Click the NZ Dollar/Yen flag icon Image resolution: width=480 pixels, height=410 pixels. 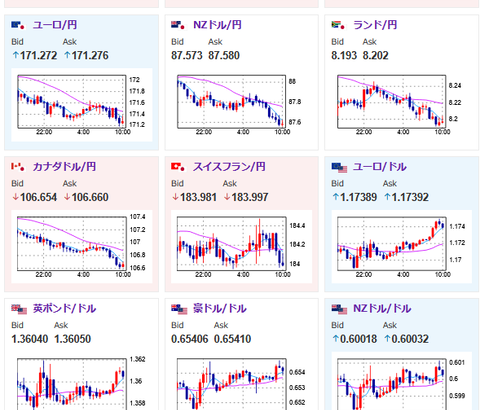point(178,25)
